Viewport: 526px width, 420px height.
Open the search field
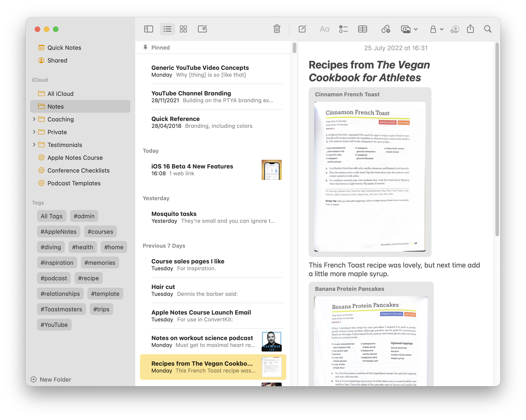point(488,29)
